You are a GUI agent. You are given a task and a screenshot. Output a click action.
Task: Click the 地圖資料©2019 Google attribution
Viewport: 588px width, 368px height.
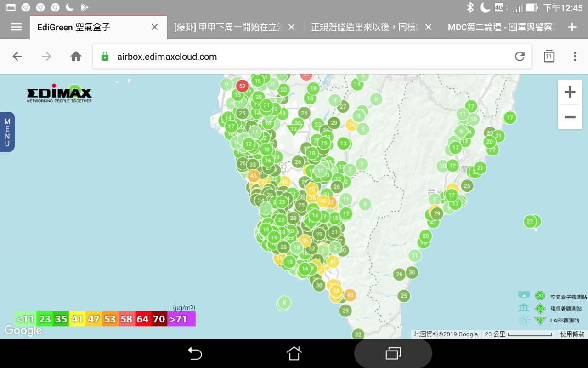pos(446,334)
